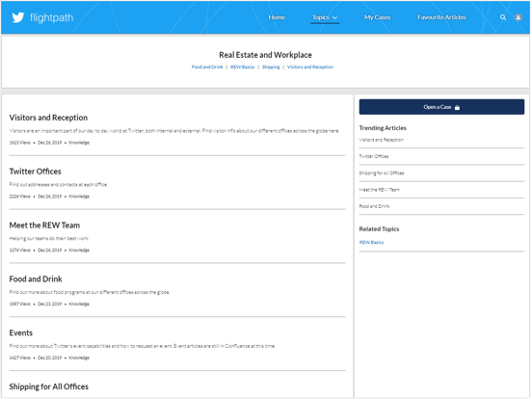Click the Twitter bird logo
This screenshot has width=532, height=399.
click(18, 17)
